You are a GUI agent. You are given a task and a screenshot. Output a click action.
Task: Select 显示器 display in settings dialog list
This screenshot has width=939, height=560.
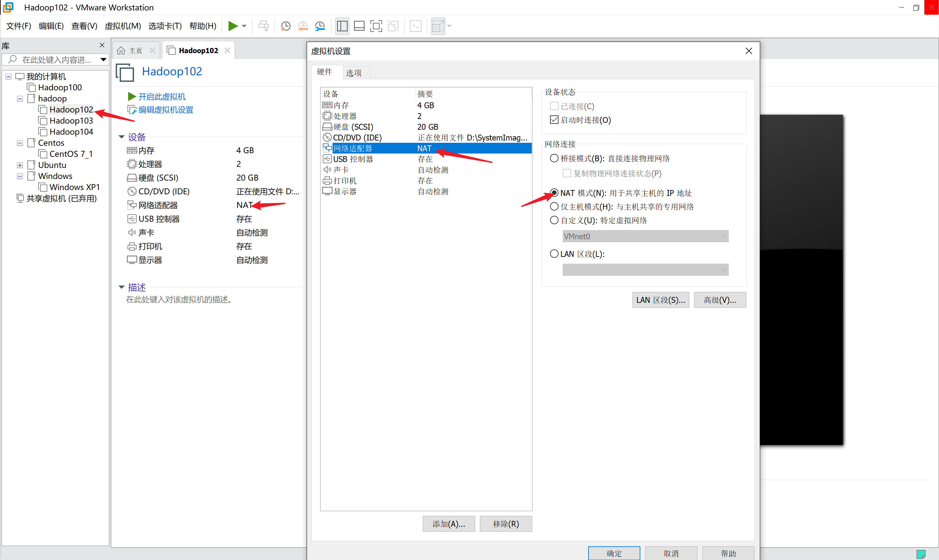point(426,191)
